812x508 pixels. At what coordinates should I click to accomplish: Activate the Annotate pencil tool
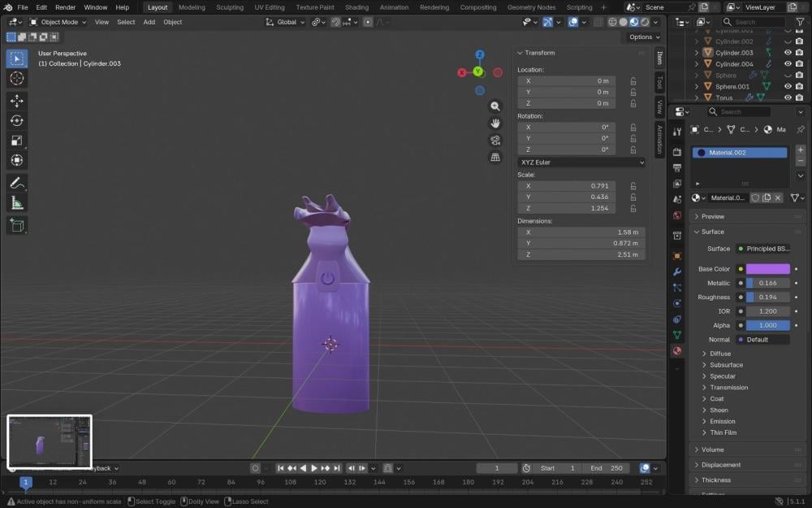[16, 183]
